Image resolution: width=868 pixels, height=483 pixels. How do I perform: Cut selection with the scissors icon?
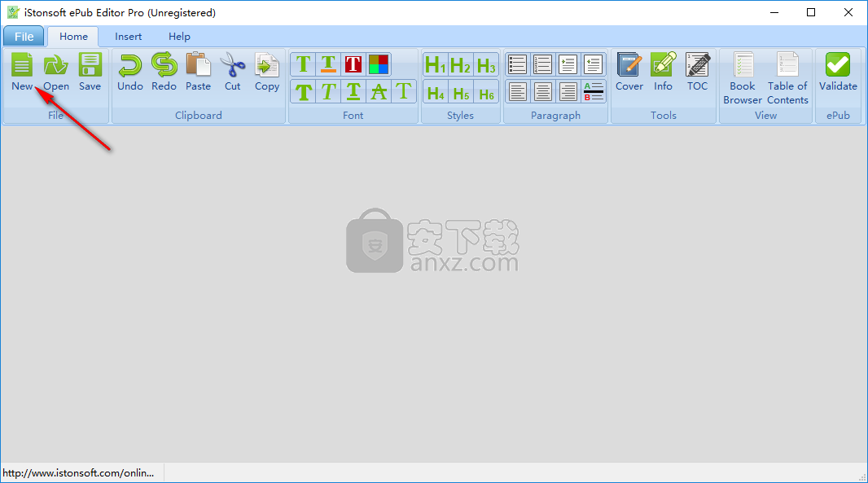(x=233, y=72)
